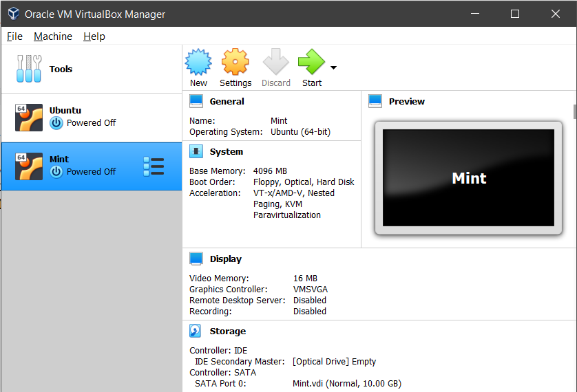Click the General section monitor icon

[x=196, y=101]
